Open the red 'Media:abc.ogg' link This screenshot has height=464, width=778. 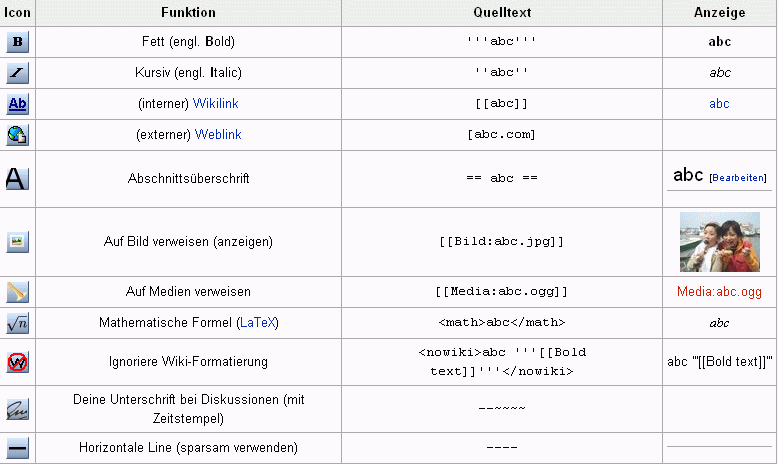[x=719, y=292]
